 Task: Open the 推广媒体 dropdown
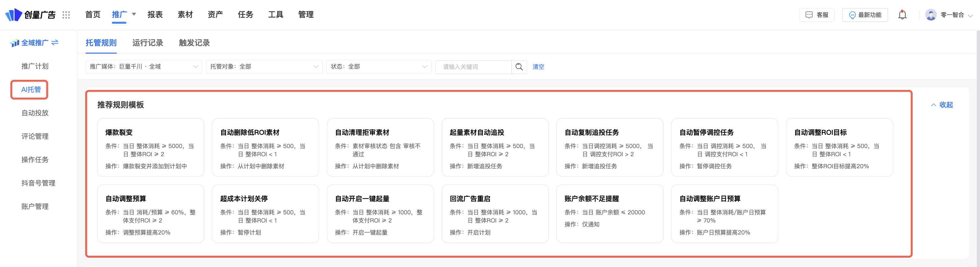(x=144, y=67)
